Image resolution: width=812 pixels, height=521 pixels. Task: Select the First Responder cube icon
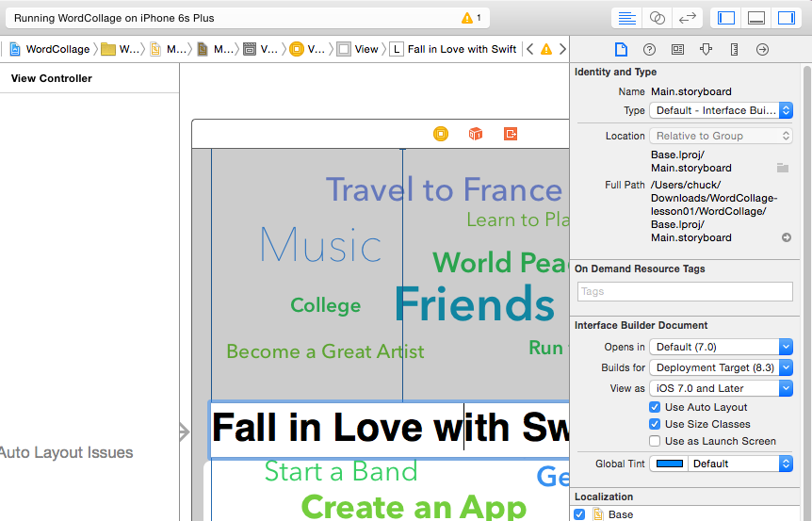476,134
